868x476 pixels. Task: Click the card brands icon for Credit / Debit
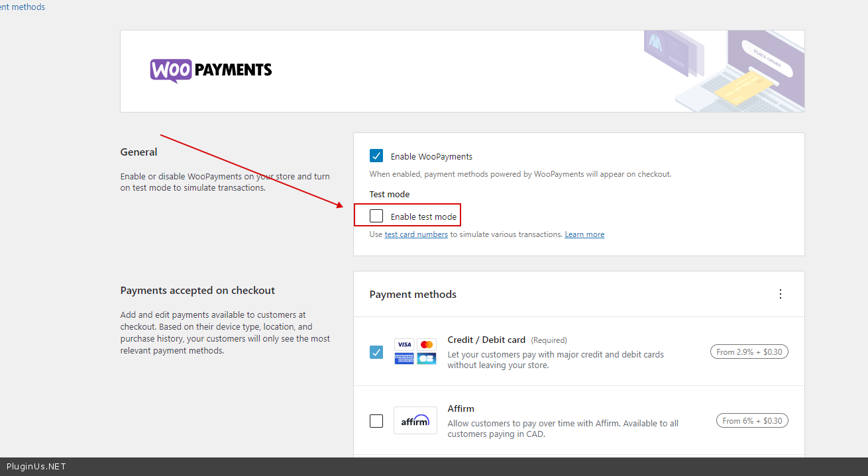415,352
